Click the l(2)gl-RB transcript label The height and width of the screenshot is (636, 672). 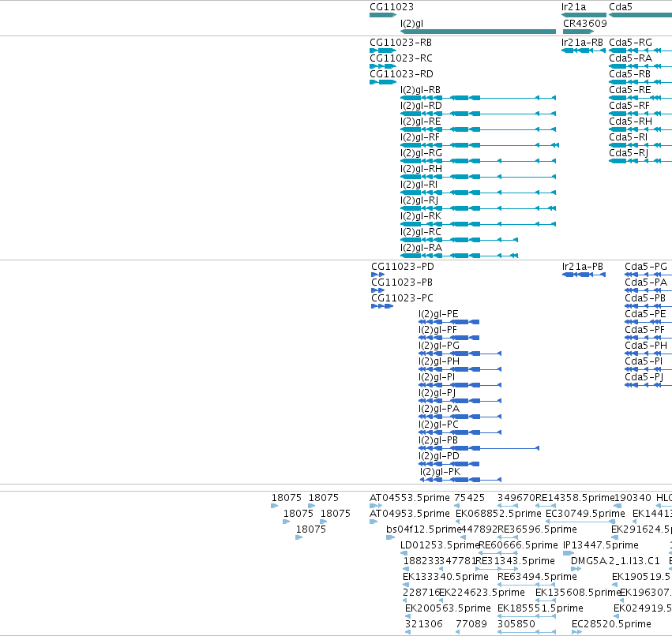tap(420, 90)
